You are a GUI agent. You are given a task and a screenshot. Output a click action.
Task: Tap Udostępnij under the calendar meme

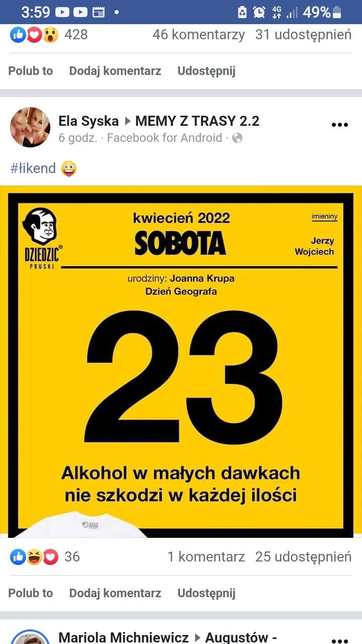207,593
